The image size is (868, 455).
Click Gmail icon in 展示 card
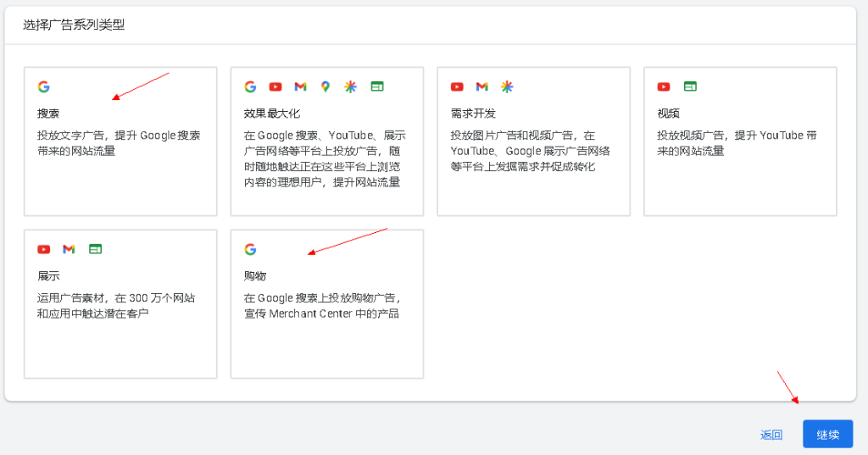69,249
